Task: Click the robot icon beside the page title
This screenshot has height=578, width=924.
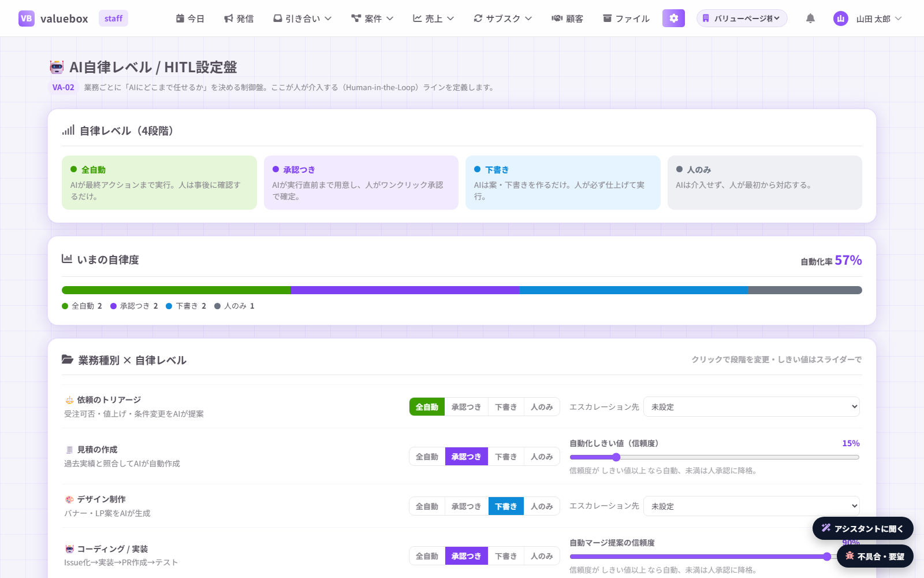Action: point(57,67)
